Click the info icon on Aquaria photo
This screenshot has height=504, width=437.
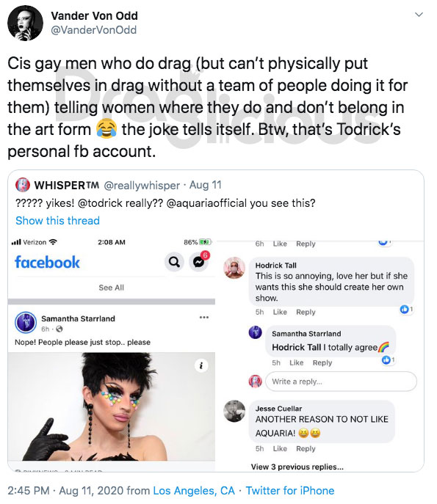pyautogui.click(x=201, y=365)
